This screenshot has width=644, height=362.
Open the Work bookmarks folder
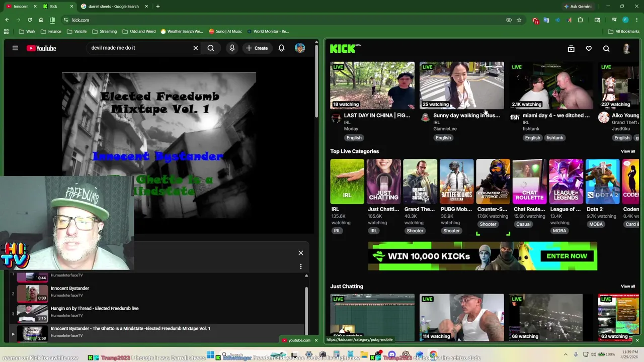pyautogui.click(x=27, y=31)
